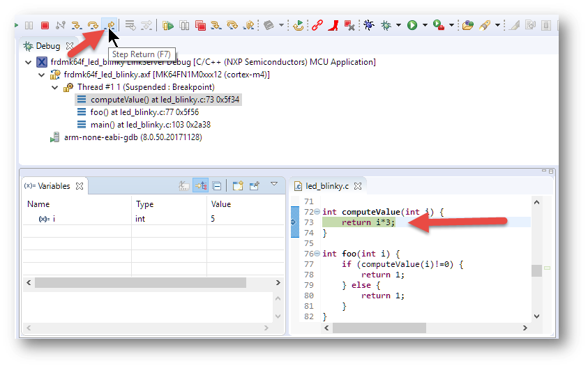The width and height of the screenshot is (588, 368).
Task: Toggle Show Type Names in Variables toolbar
Action: [184, 186]
